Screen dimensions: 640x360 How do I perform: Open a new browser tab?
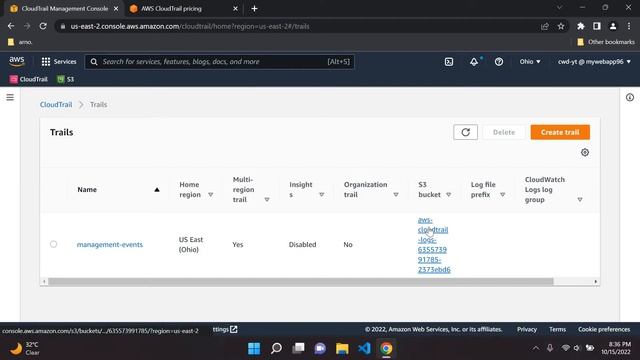(254, 9)
